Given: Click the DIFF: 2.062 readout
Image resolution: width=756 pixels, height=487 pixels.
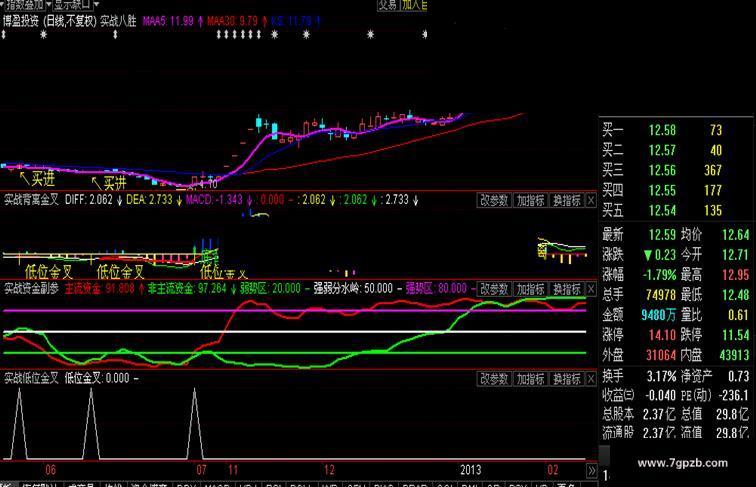Looking at the screenshot, I should (88, 200).
